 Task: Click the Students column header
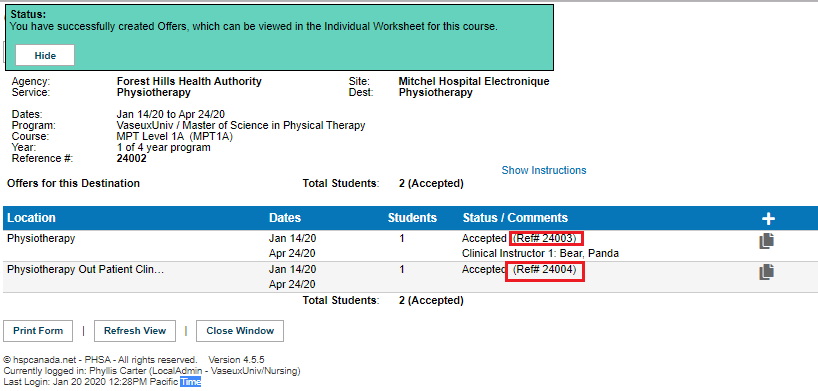[412, 218]
